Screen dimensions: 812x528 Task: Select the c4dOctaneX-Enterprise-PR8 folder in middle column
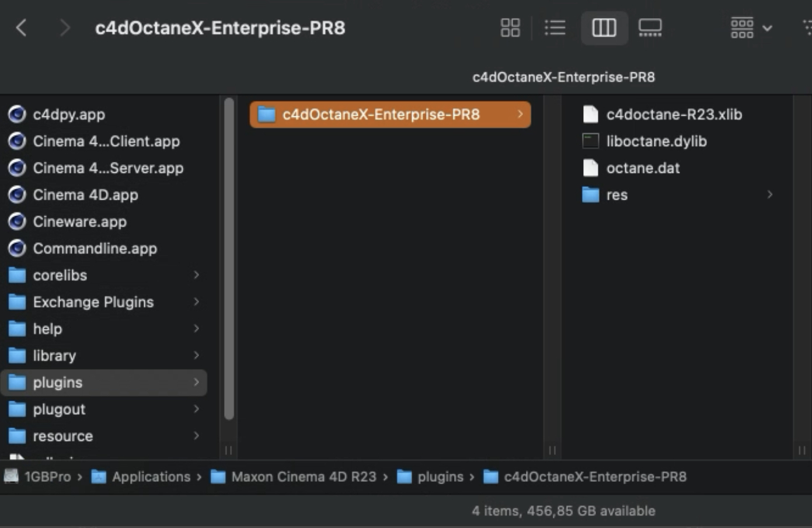coord(381,114)
